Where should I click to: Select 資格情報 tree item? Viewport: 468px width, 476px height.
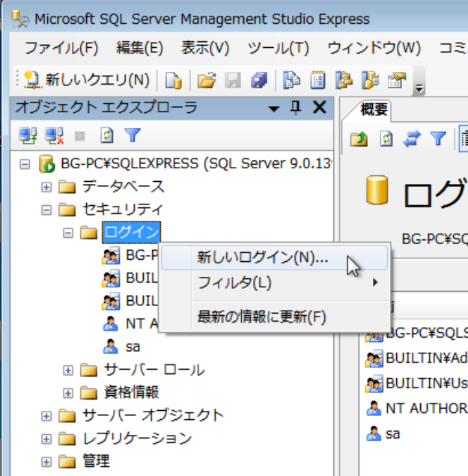pos(132,393)
